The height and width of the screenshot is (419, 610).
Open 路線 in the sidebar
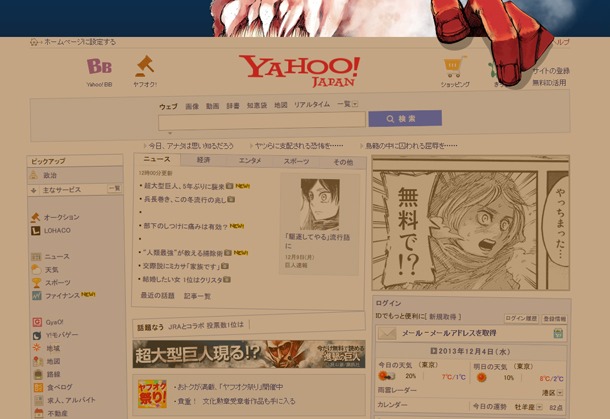46,374
